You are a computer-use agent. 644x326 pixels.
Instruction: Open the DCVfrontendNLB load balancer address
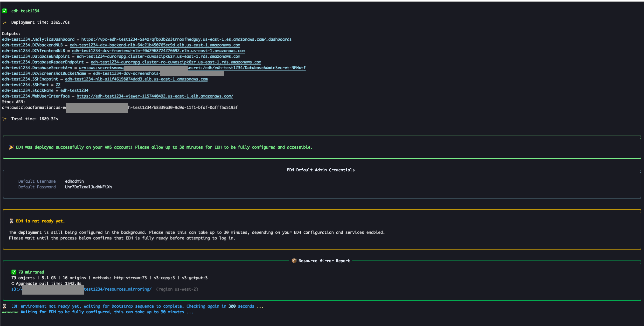(158, 51)
